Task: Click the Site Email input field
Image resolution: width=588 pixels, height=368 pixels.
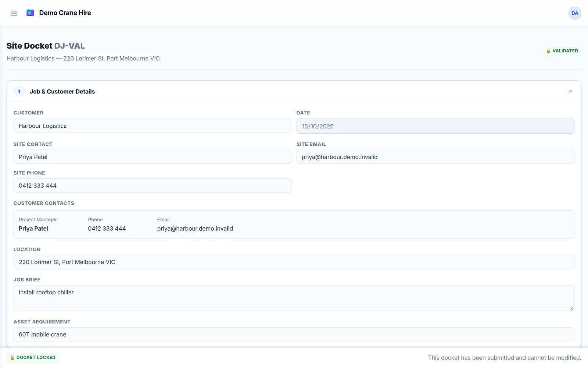Action: 435,157
